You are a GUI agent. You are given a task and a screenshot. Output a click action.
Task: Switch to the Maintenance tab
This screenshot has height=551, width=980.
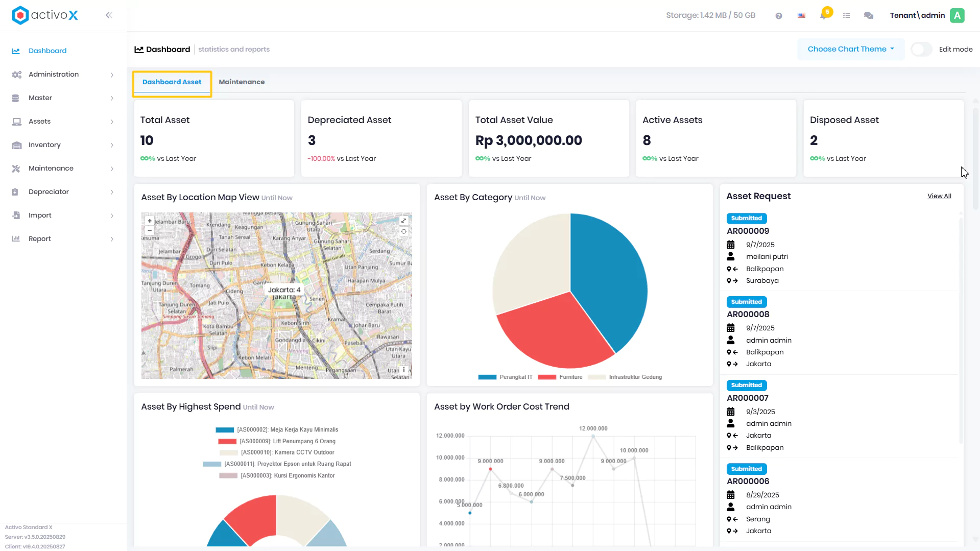(x=242, y=82)
